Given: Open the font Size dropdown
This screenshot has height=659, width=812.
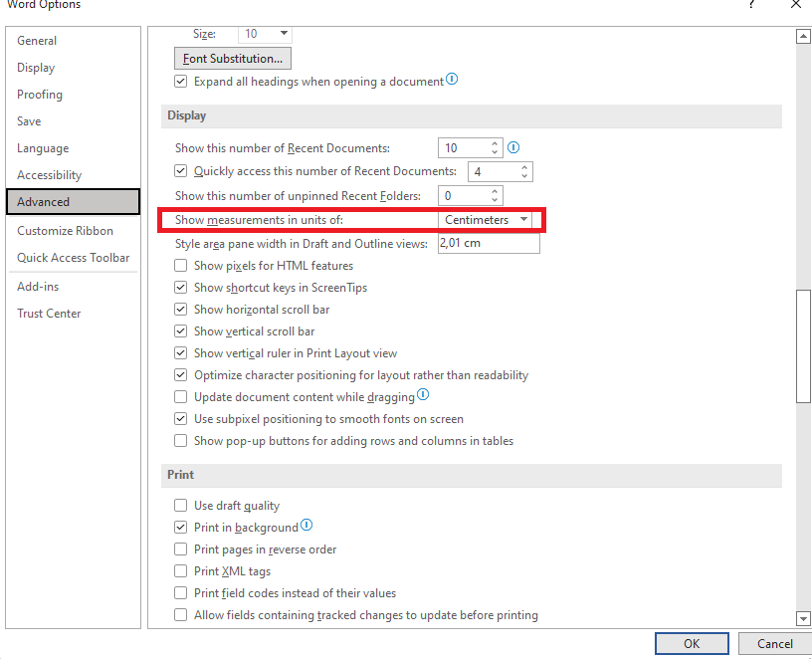Looking at the screenshot, I should (x=284, y=34).
